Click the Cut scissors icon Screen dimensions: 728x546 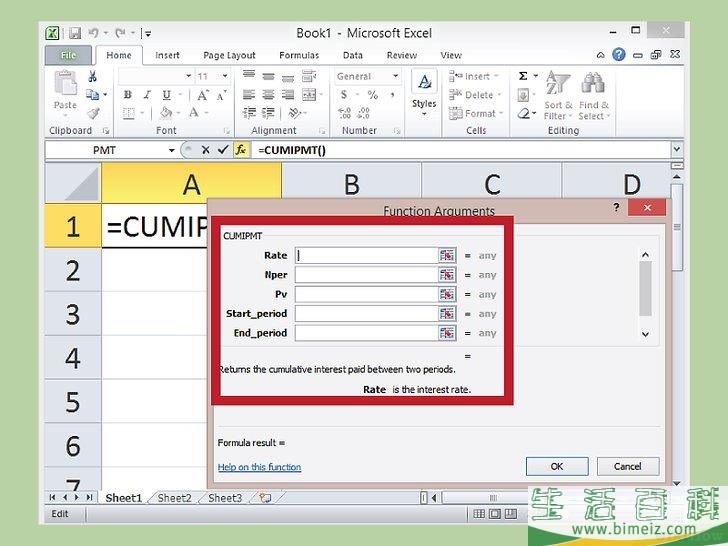(92, 76)
